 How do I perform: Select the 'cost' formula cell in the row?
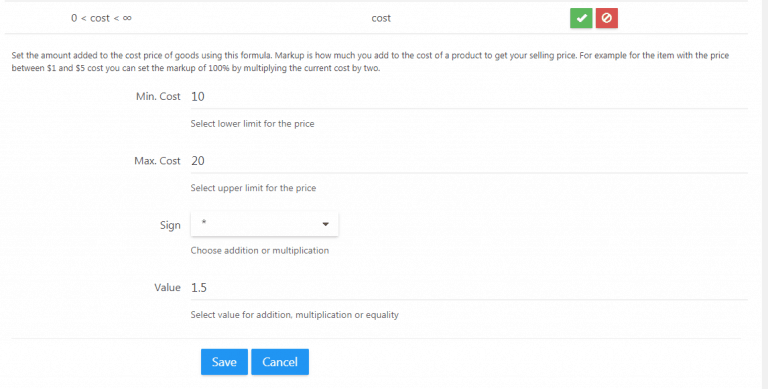[x=381, y=18]
